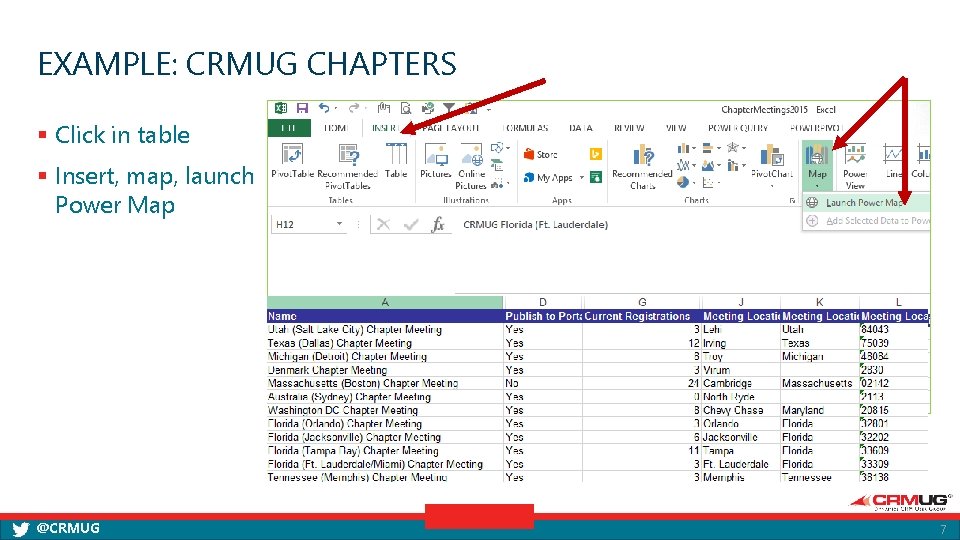Click the formula bar text CRMUG Florida
The height and width of the screenshot is (540, 960).
click(x=535, y=225)
